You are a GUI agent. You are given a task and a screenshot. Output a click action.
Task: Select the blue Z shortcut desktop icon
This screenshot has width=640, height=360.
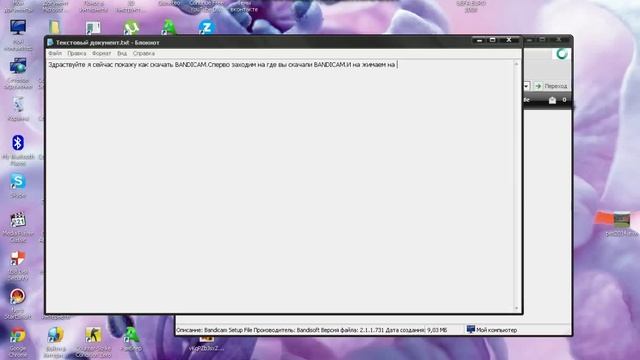[207, 27]
